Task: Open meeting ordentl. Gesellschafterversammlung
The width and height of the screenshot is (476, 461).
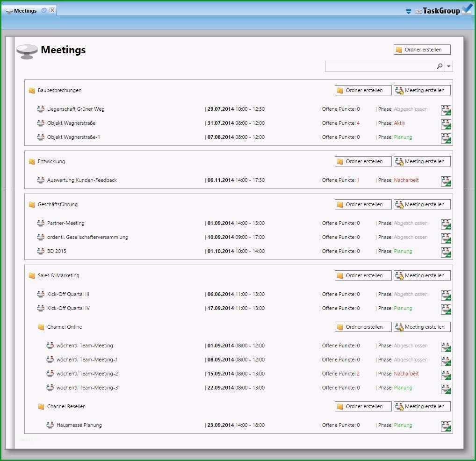Action: coord(88,237)
